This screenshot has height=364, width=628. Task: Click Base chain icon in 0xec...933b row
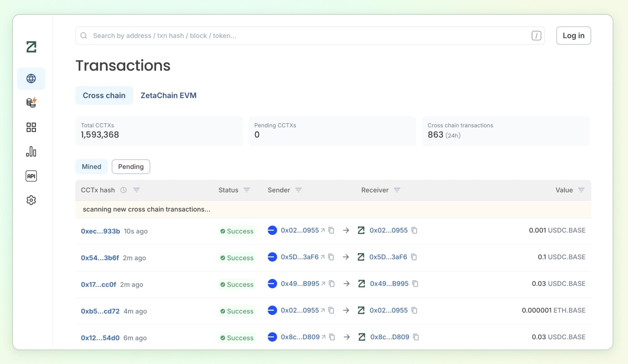point(272,230)
